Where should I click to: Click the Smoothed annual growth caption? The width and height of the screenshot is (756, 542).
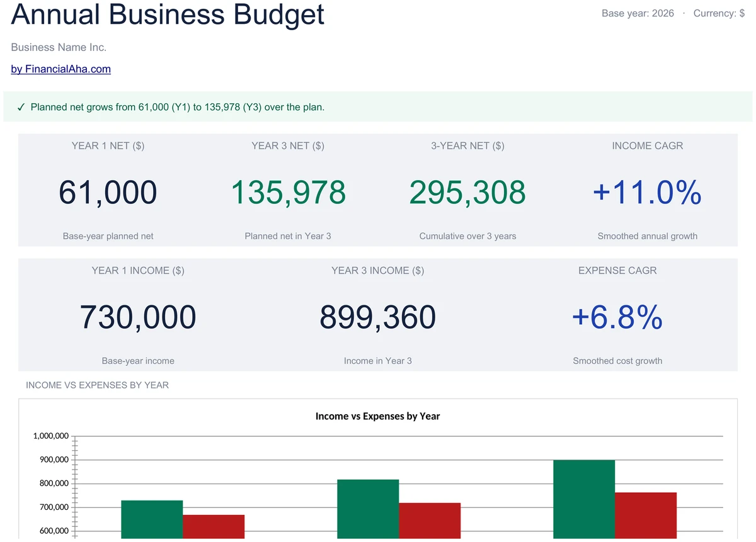click(648, 236)
